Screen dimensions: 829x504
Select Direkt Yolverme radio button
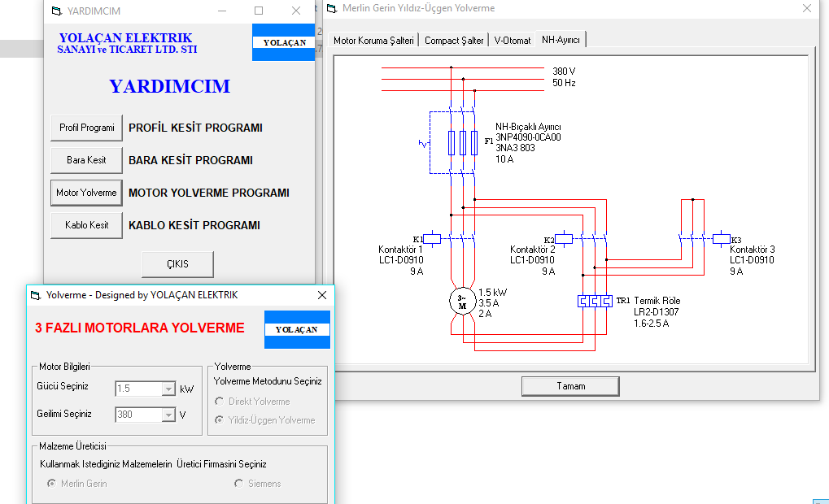pos(219,402)
